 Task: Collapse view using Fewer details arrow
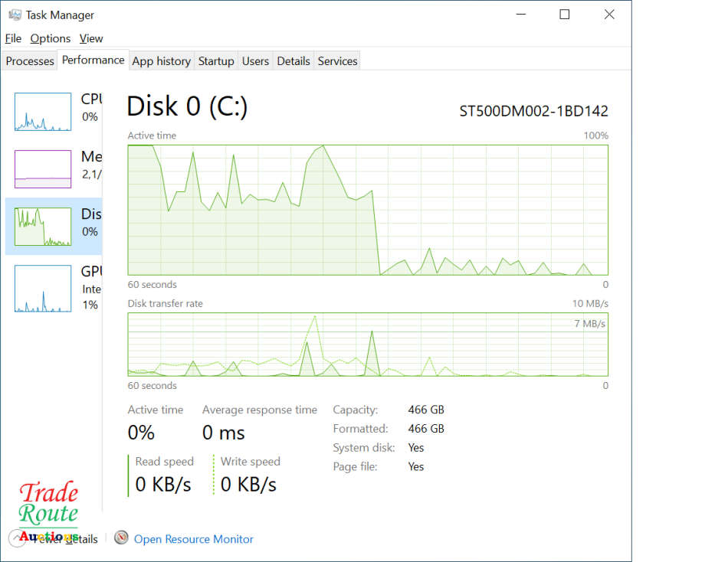coord(18,538)
